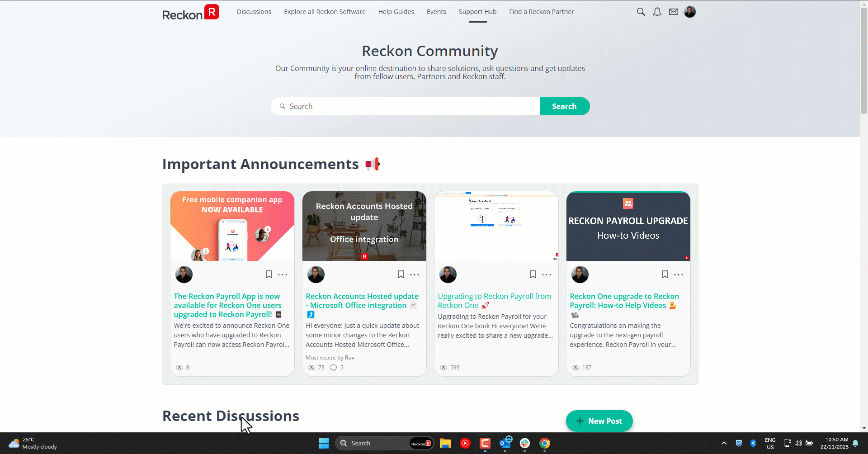The width and height of the screenshot is (868, 454).
Task: Open comments count on Accounts Hosted update card
Action: pos(336,368)
